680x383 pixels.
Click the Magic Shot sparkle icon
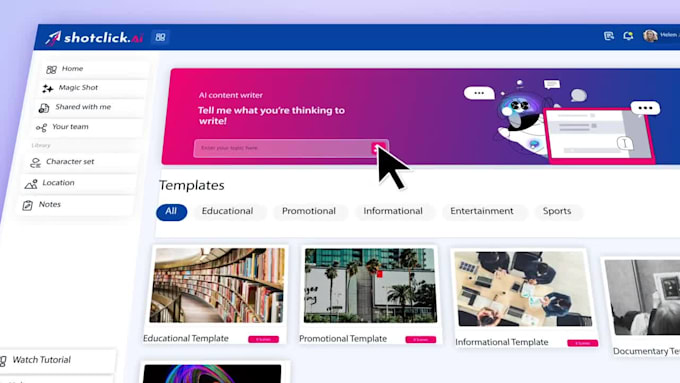pos(48,88)
